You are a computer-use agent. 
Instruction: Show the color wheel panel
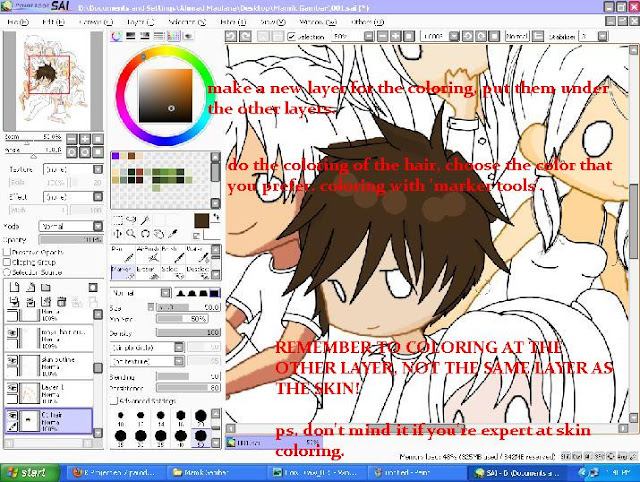116,36
